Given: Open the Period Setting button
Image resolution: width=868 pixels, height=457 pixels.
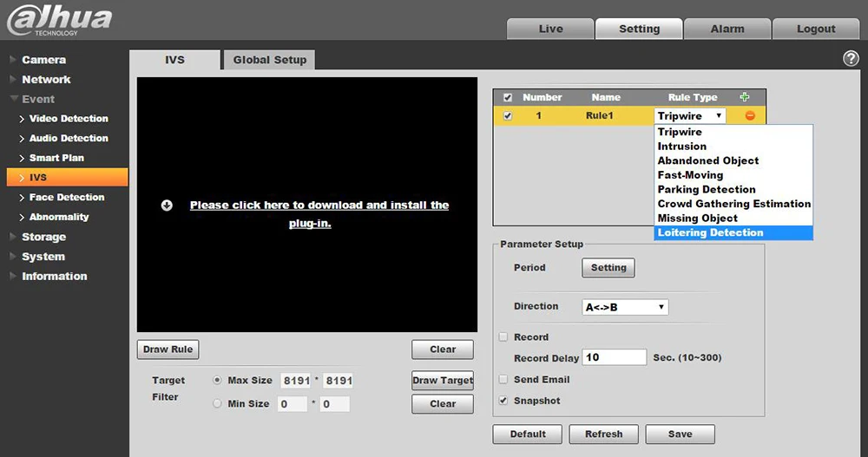Looking at the screenshot, I should pyautogui.click(x=608, y=268).
